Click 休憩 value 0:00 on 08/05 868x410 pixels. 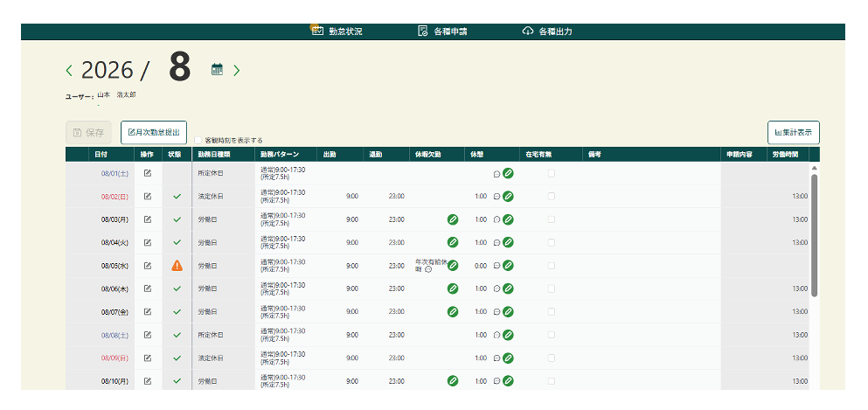tap(481, 266)
